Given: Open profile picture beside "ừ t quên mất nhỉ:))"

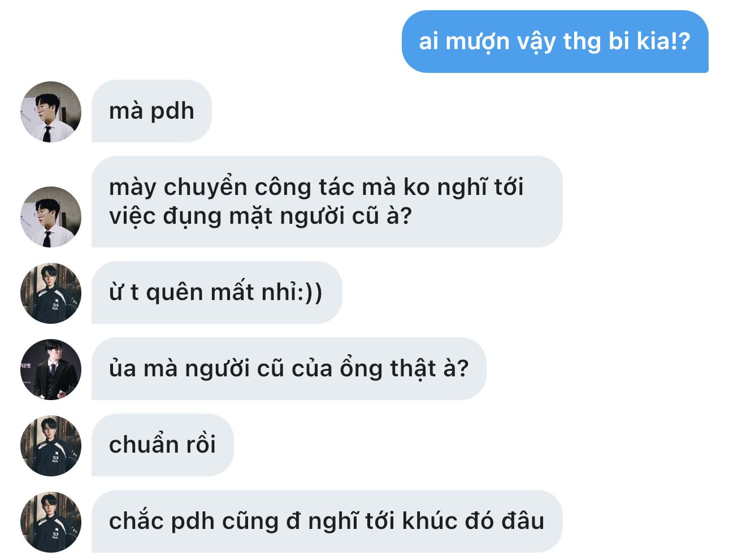Looking at the screenshot, I should [x=51, y=293].
